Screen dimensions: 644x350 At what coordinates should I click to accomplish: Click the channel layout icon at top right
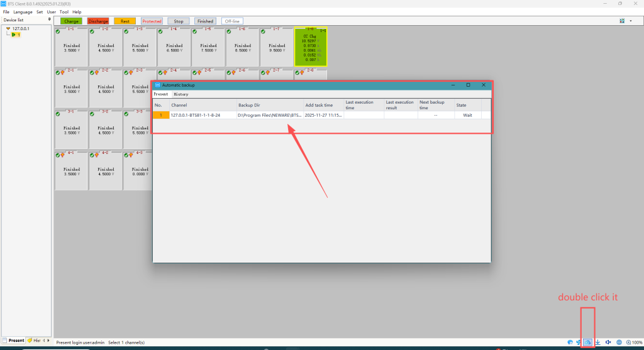tap(622, 21)
